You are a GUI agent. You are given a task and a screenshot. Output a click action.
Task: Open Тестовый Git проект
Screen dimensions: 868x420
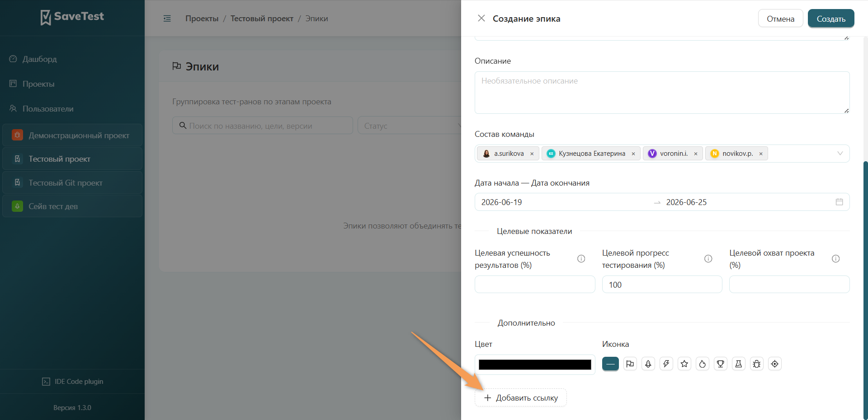(x=72, y=182)
